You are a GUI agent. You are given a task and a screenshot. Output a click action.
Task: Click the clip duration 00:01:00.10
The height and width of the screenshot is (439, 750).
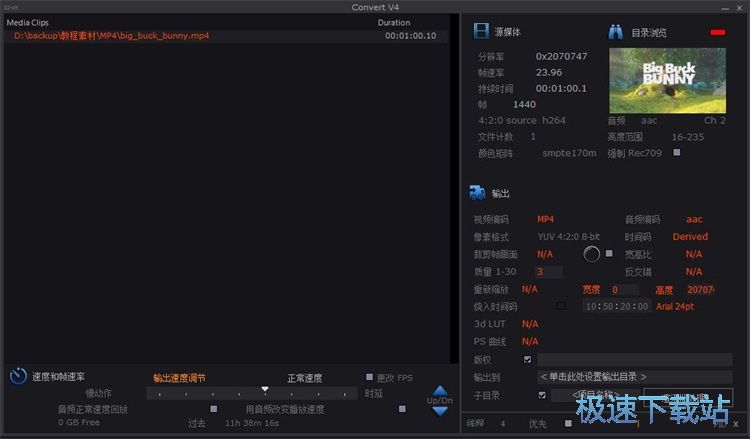pyautogui.click(x=410, y=36)
